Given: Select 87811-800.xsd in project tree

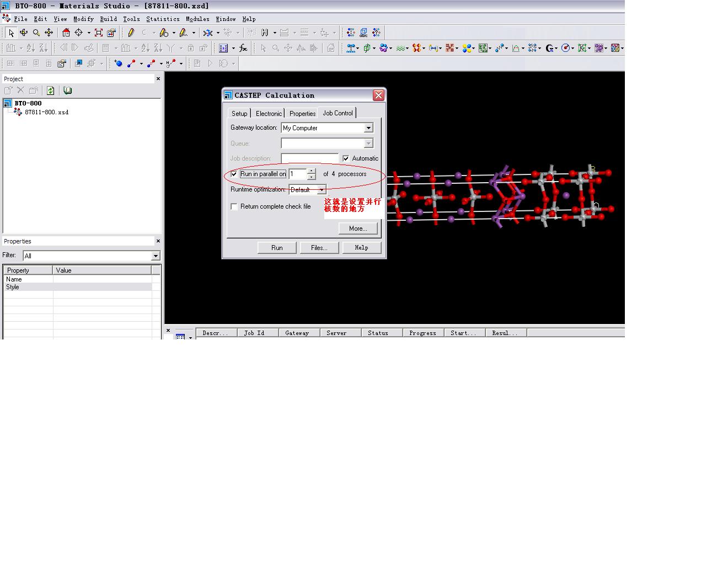Looking at the screenshot, I should 46,112.
